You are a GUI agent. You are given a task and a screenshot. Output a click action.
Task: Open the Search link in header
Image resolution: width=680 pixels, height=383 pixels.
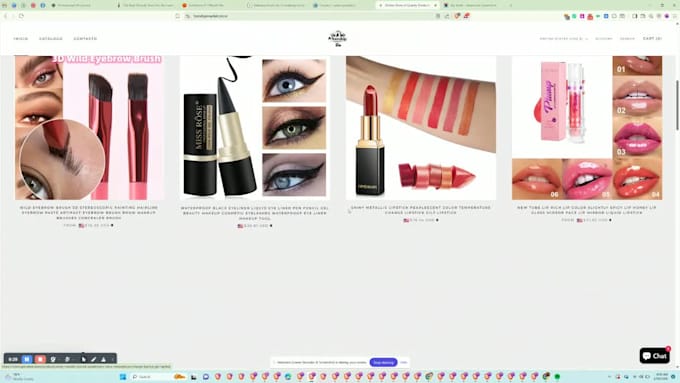tap(627, 39)
